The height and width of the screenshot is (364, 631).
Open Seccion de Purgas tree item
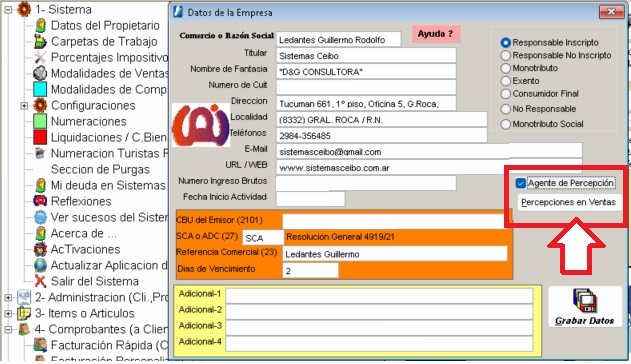100,169
